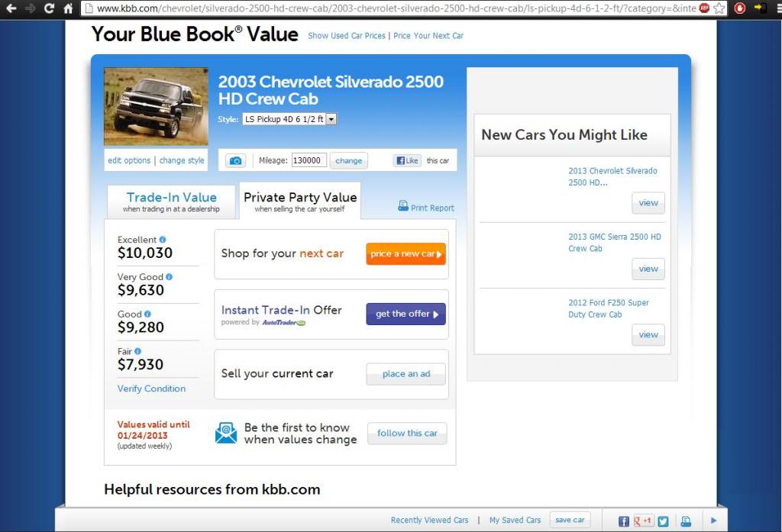Click get the offer button
The height and width of the screenshot is (532, 782).
[x=406, y=314]
